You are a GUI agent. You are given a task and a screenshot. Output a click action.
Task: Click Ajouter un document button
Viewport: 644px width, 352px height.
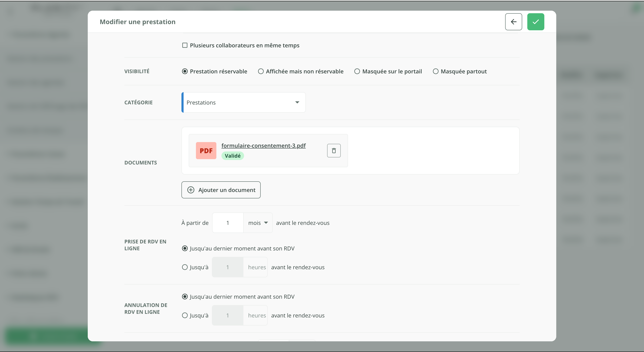(x=221, y=190)
